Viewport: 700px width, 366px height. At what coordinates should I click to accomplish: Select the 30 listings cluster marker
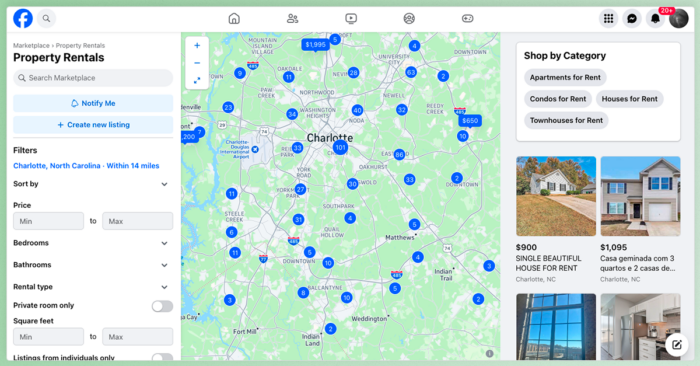352,183
